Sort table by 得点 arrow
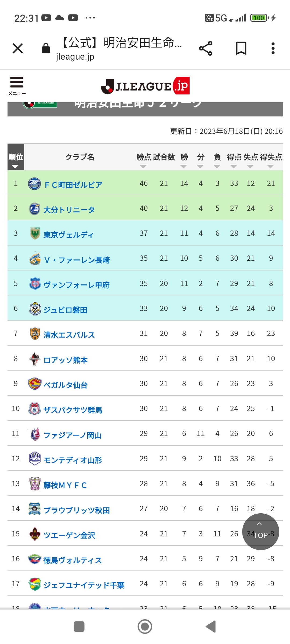290x644 pixels. pos(234,167)
